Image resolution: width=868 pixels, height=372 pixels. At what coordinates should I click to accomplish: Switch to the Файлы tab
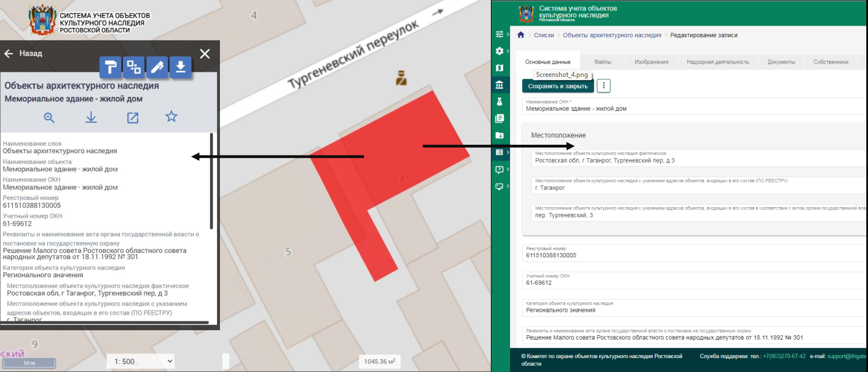pos(602,62)
